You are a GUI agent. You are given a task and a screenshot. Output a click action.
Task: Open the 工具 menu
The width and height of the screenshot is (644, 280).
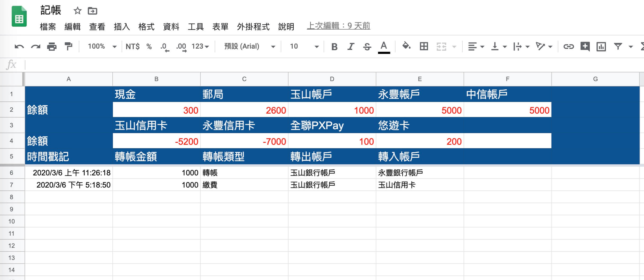point(196,27)
